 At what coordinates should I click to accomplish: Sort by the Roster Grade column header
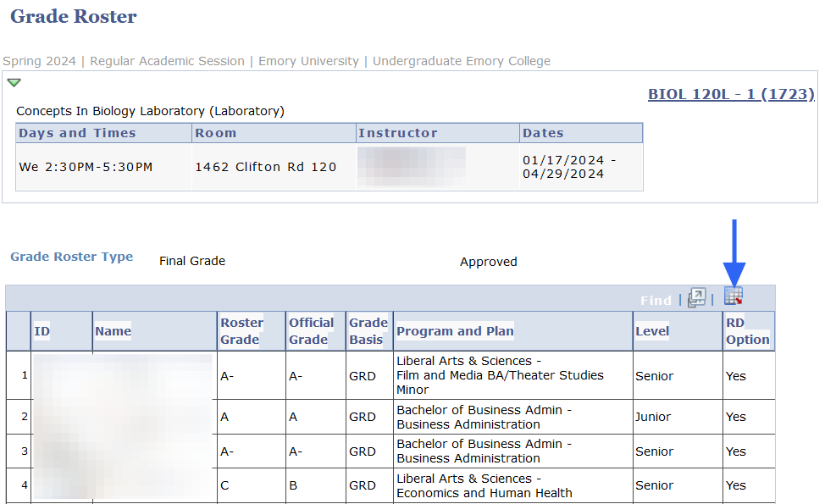(x=242, y=330)
